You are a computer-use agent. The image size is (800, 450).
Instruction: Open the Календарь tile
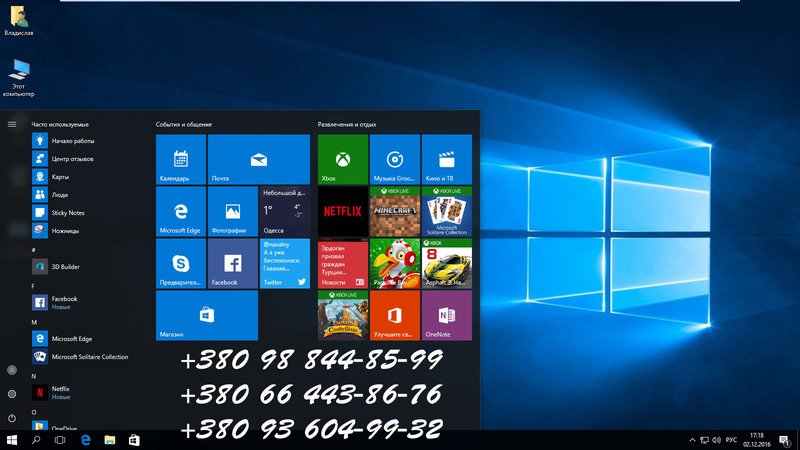pos(181,159)
